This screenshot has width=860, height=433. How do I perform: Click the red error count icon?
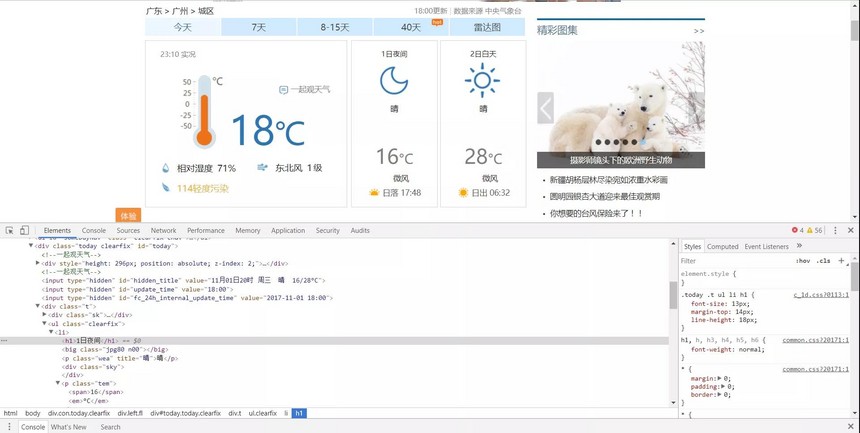tap(796, 230)
